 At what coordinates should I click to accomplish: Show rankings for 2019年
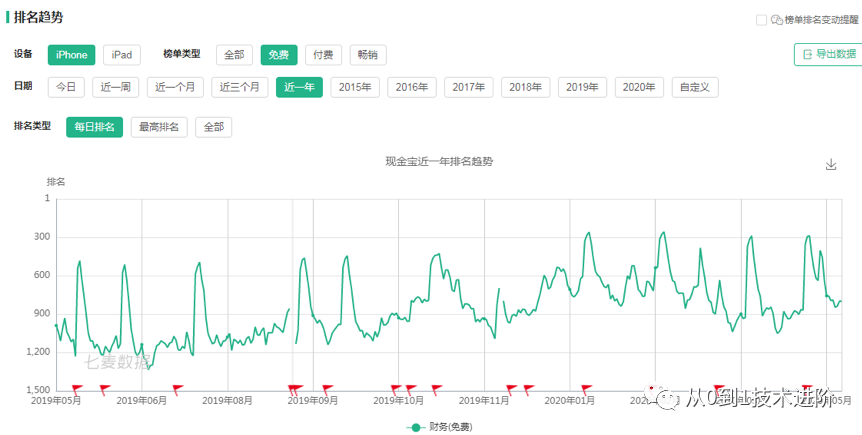pos(582,87)
